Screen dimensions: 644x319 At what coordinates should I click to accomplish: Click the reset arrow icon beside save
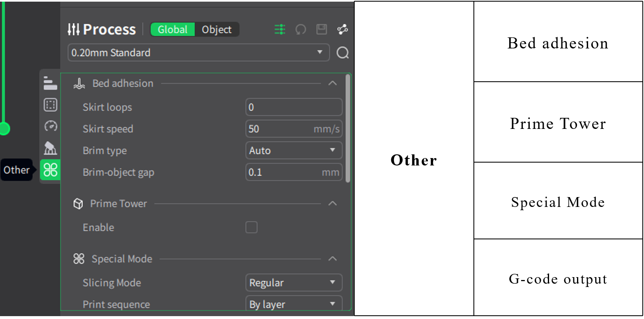click(x=301, y=30)
